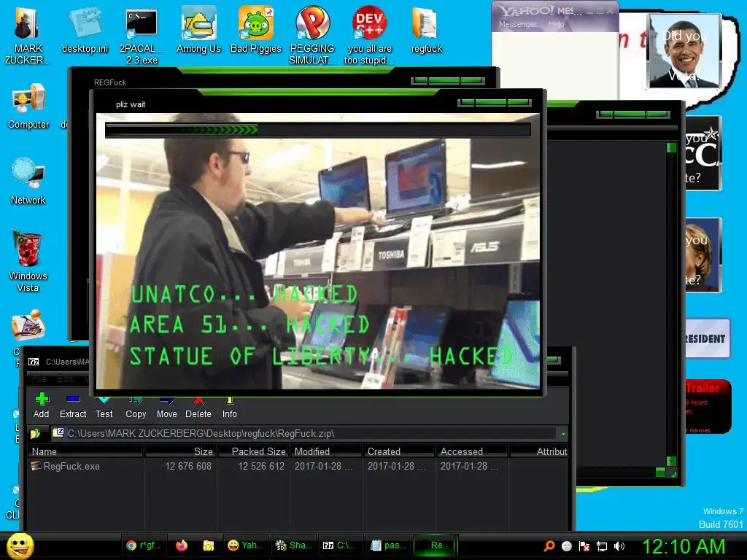Open network tray icon
The image size is (747, 560).
tap(602, 546)
